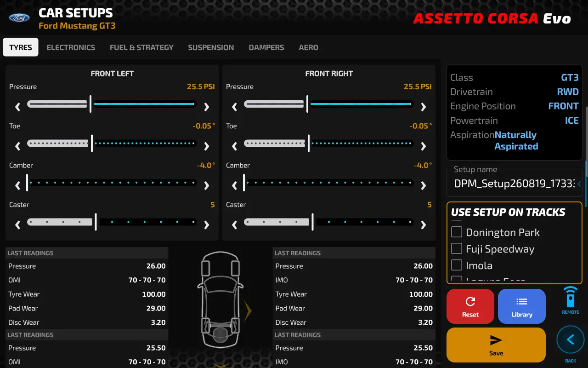The image size is (588, 368).
Task: Click the Front Left caster slider
Action: tap(112, 222)
